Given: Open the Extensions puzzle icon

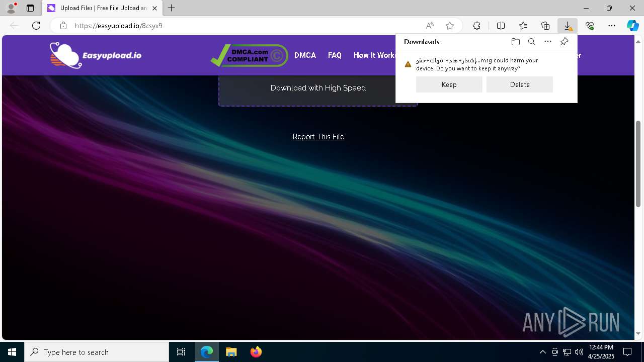Looking at the screenshot, I should [476, 26].
